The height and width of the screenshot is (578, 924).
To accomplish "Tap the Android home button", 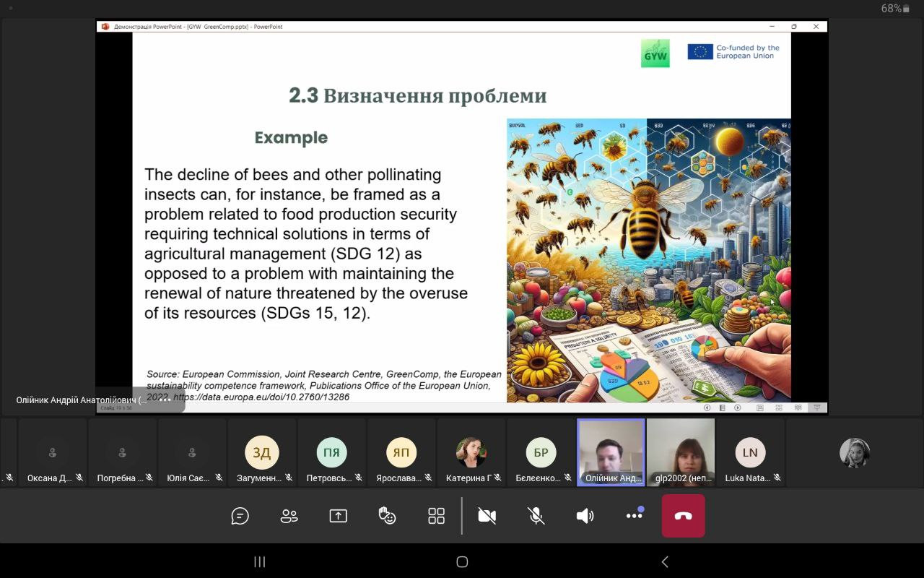I will (x=462, y=561).
